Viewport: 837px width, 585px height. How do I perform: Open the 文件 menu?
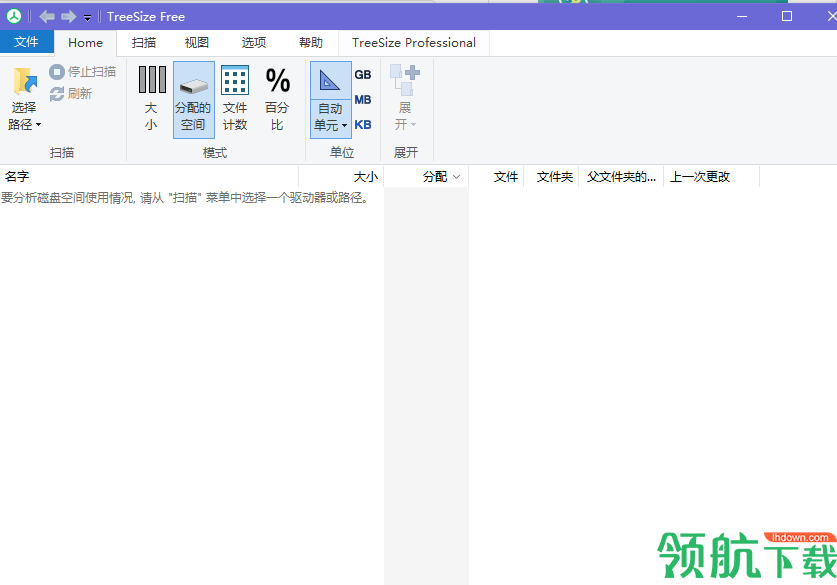(x=27, y=42)
